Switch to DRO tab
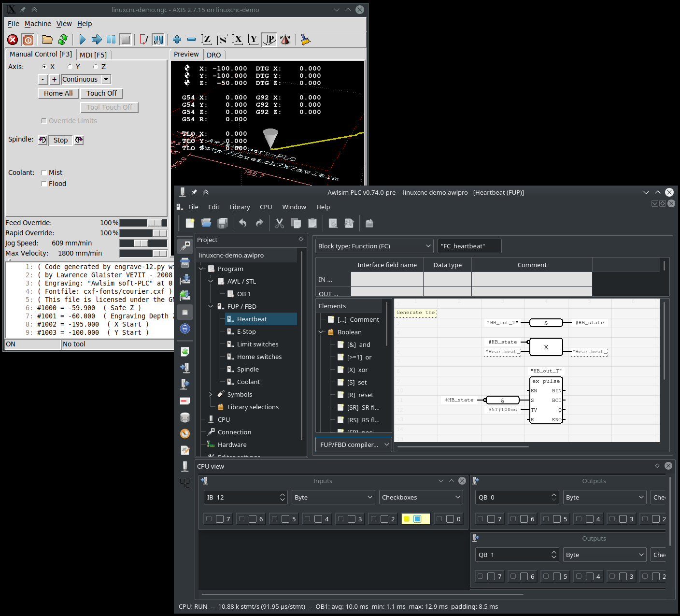This screenshot has height=616, width=680. 214,55
